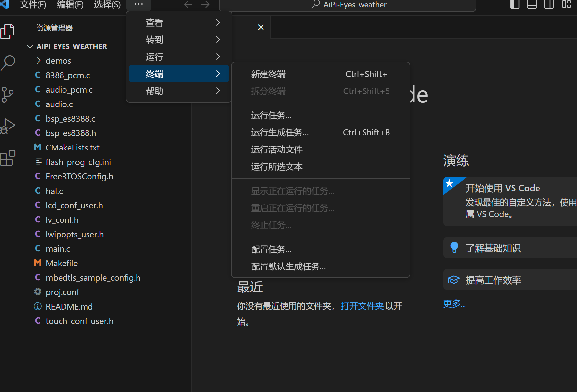Viewport: 577px width, 392px height.
Task: Open the 文件(F) menu
Action: [x=33, y=5]
